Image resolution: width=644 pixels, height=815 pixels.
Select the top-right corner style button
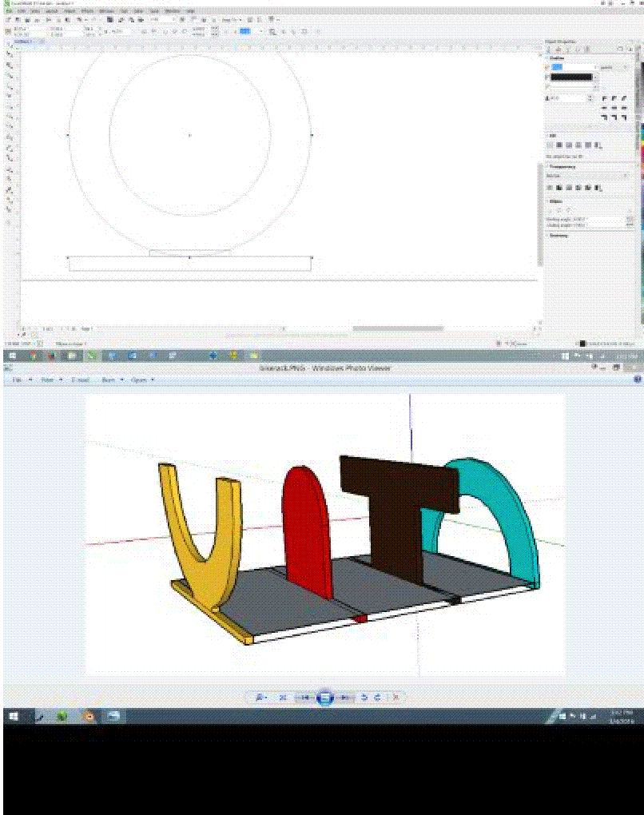click(x=624, y=97)
